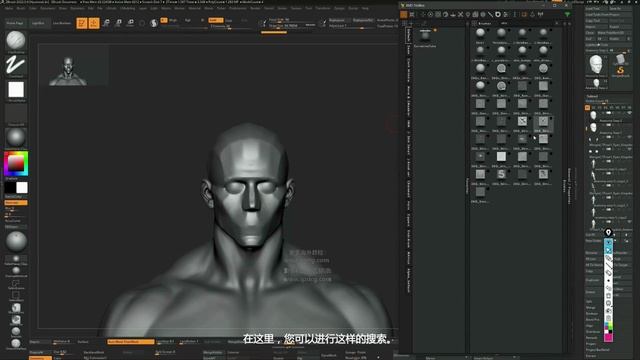Expand the Project section in Subtool panel

point(591,344)
